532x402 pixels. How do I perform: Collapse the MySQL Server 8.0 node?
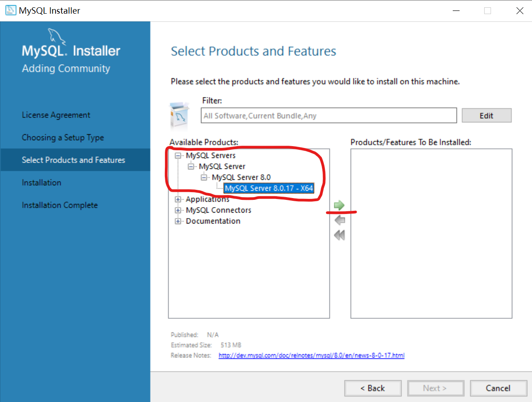click(204, 178)
